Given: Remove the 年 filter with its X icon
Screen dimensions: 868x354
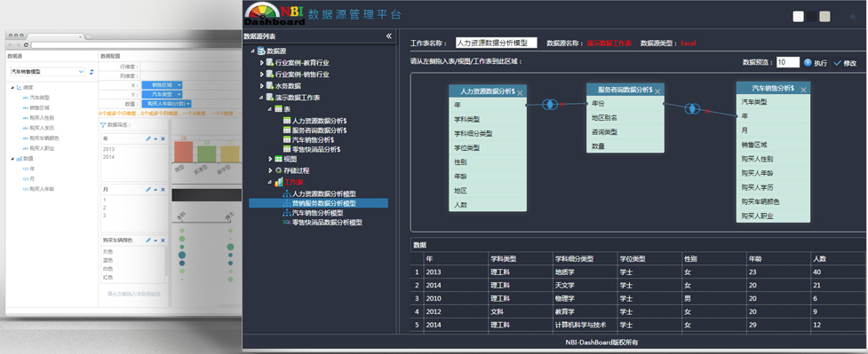Looking at the screenshot, I should click(x=163, y=138).
